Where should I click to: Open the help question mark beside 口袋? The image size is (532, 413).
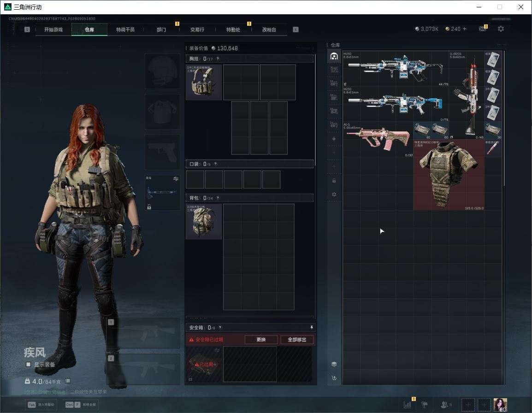coord(215,164)
